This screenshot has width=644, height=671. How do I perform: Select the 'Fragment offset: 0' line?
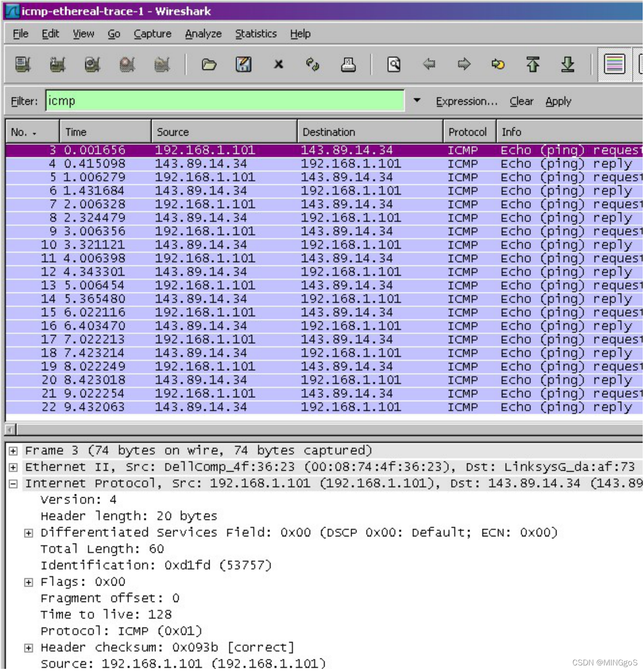pyautogui.click(x=110, y=599)
